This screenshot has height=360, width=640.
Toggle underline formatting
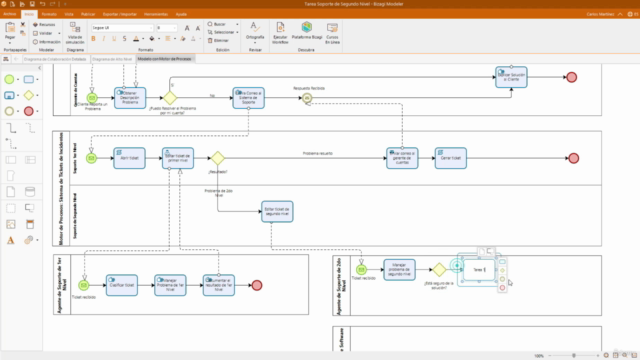pos(114,39)
